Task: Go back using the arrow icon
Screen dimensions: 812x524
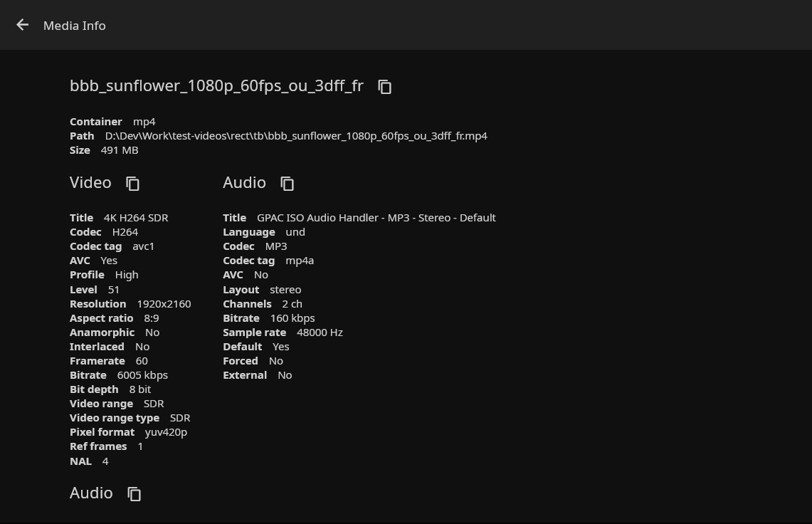Action: pos(23,25)
